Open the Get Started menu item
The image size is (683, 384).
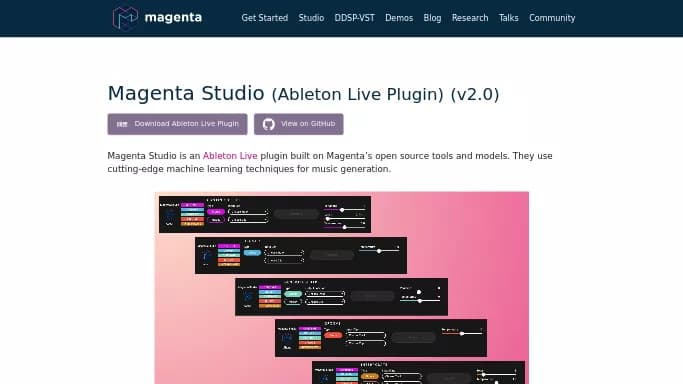click(264, 18)
